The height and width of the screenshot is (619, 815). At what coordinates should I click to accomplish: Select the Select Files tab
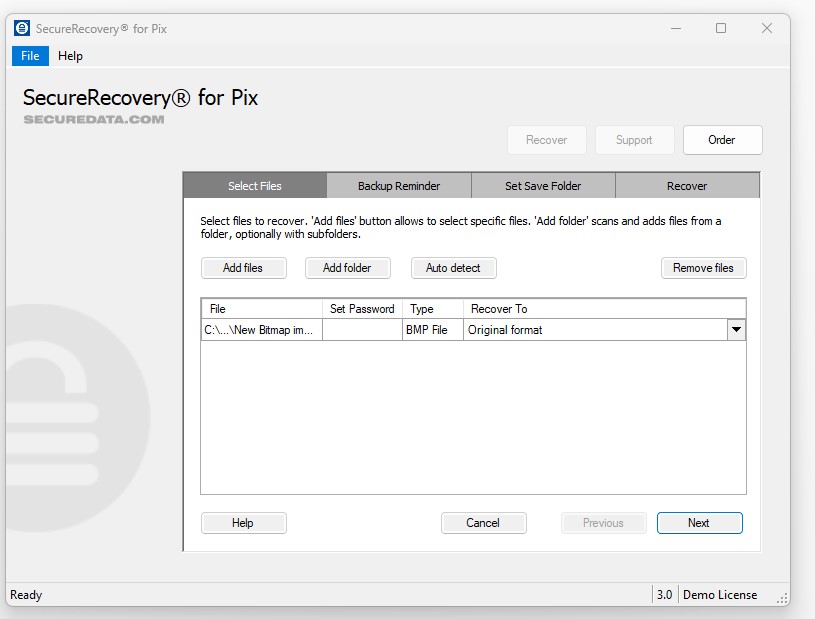click(x=255, y=186)
